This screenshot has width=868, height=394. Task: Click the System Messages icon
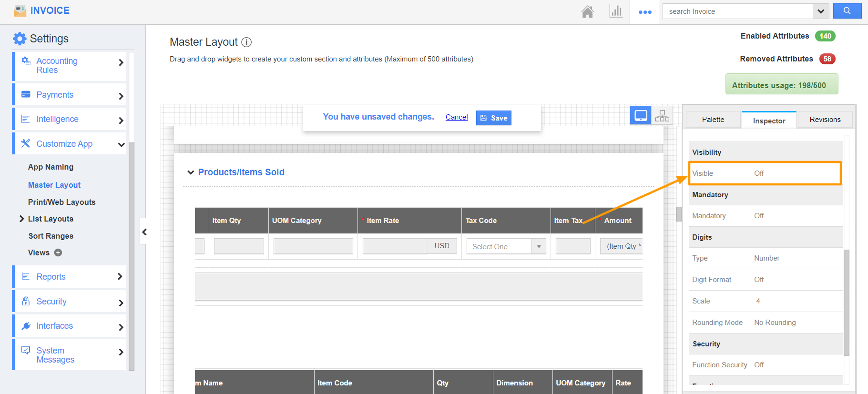point(26,350)
